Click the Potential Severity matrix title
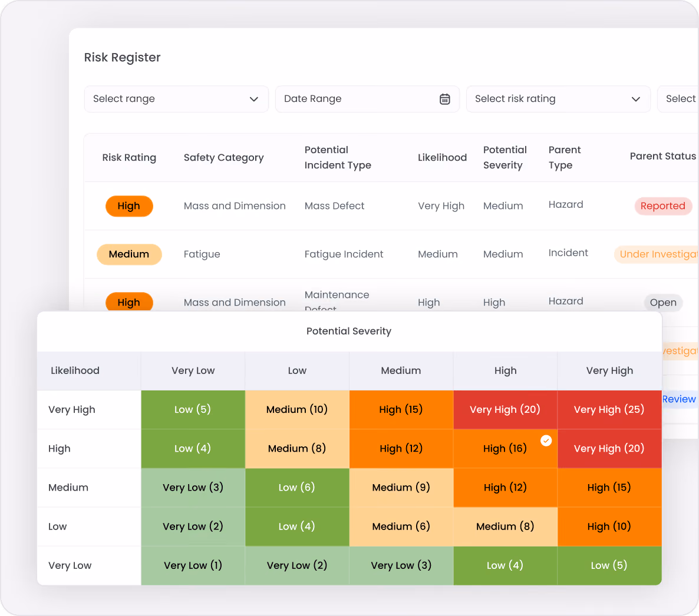Viewport: 699px width, 616px height. 348,332
